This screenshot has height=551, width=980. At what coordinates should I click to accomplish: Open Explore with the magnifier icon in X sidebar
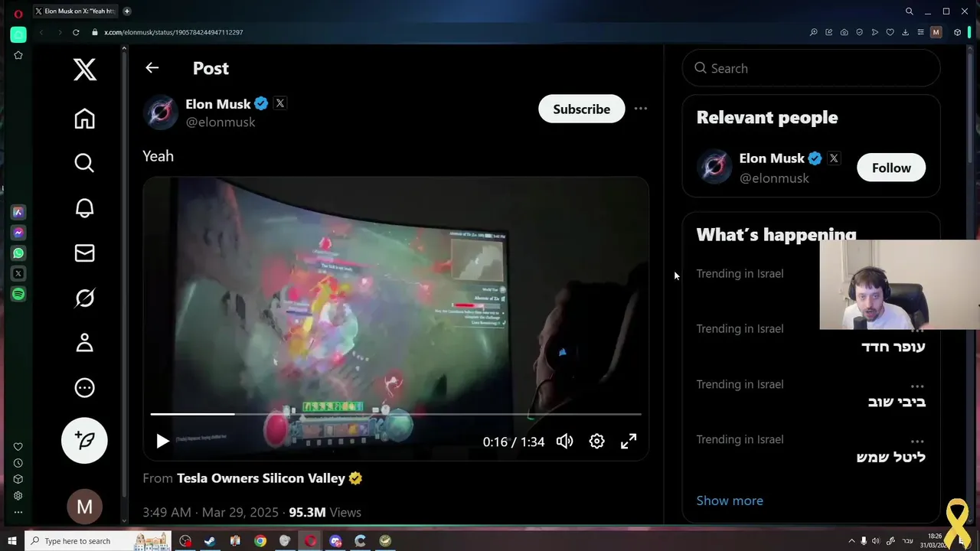[84, 163]
